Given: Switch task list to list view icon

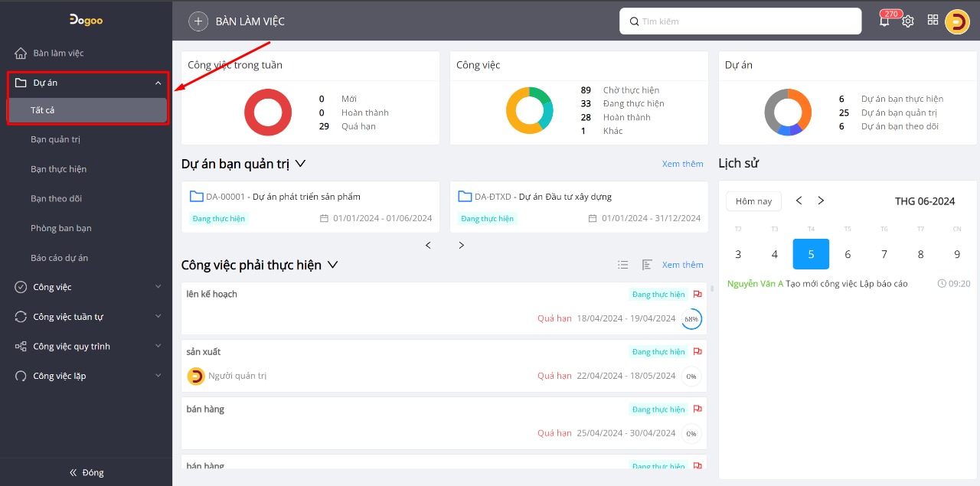Looking at the screenshot, I should click(623, 265).
